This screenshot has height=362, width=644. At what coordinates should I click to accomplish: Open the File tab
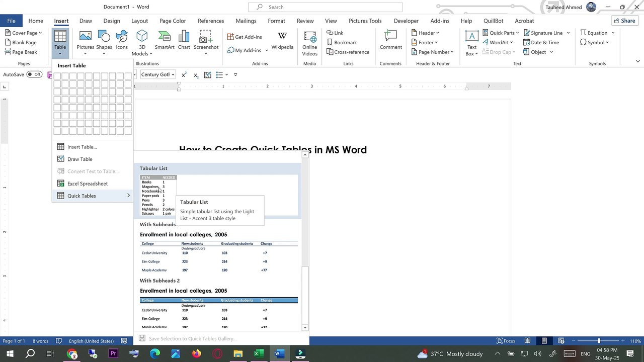point(11,21)
